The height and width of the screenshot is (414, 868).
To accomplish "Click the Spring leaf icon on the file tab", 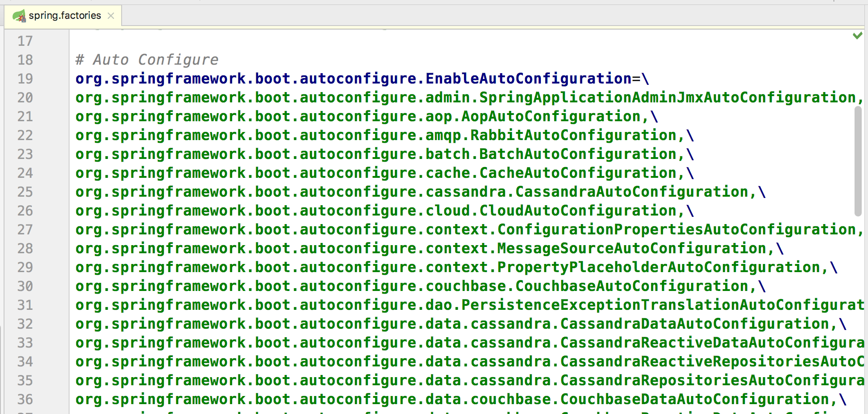I will pyautogui.click(x=19, y=16).
